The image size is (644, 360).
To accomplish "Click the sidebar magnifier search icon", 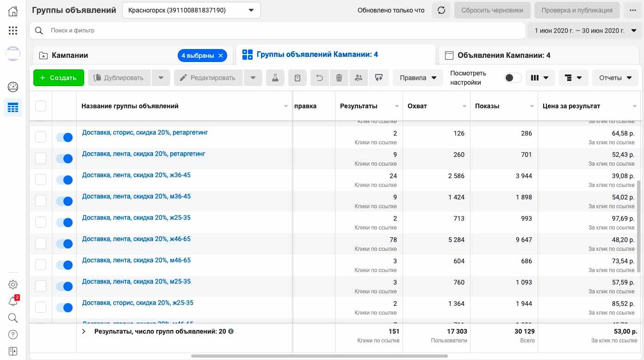I will point(13,318).
